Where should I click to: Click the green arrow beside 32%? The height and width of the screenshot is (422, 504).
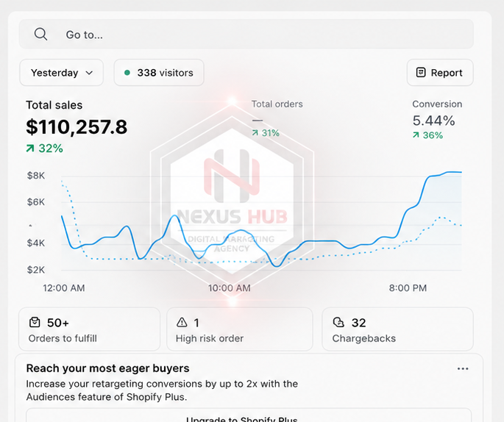(30, 149)
